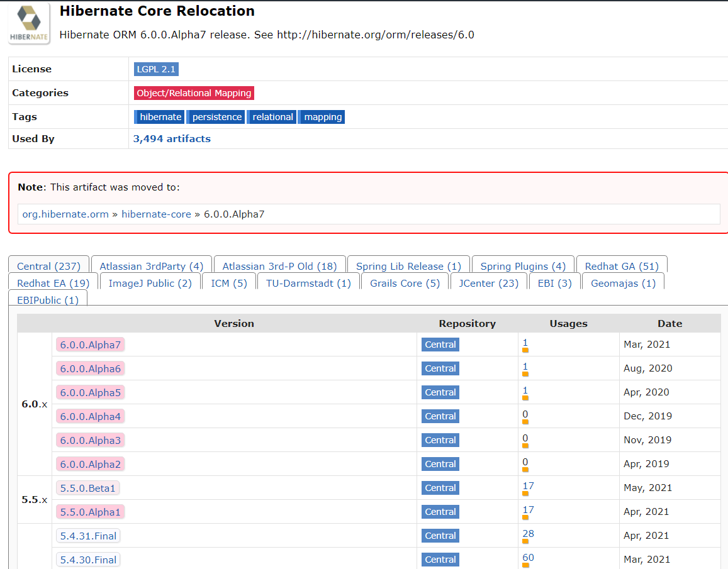The image size is (728, 569).
Task: Open usages count for 6.0.0.Alpha6
Action: pos(525,367)
